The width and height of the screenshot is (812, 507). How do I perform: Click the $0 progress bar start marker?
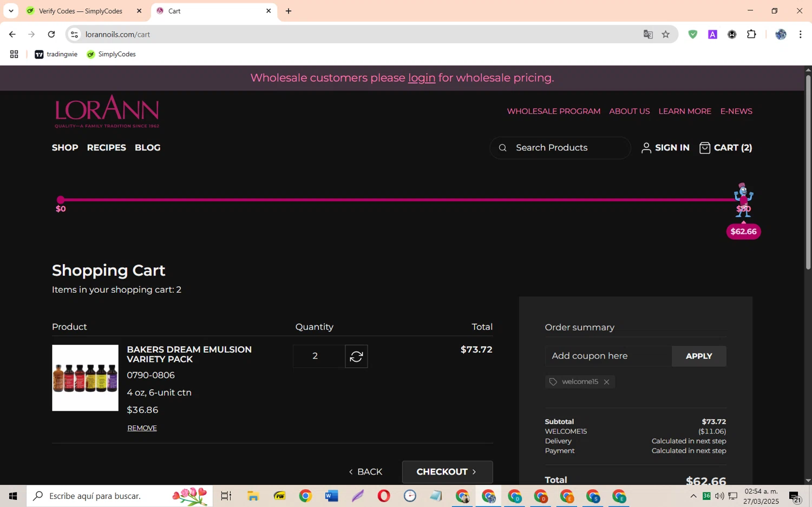click(61, 200)
